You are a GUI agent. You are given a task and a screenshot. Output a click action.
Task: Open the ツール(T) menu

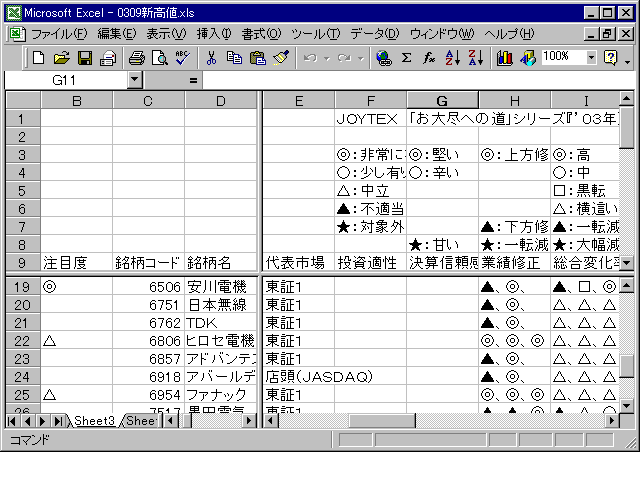coord(316,33)
